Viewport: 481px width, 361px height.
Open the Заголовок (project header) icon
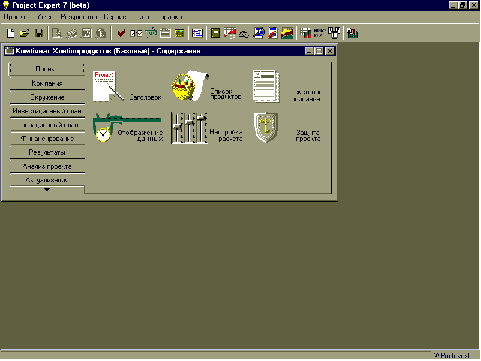(108, 86)
